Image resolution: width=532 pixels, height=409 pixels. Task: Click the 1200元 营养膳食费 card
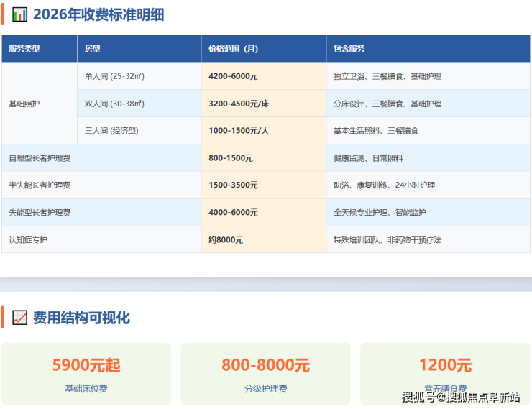tap(444, 374)
